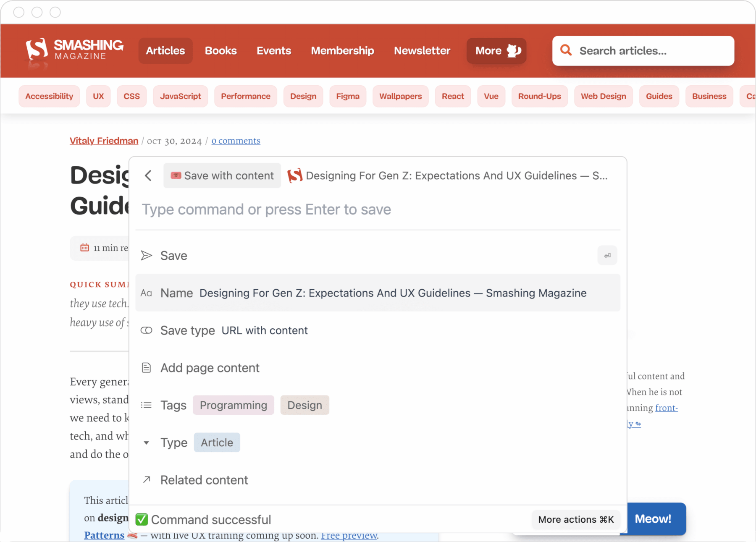Click the Smashing favicon beside page title
The image size is (756, 542).
click(x=295, y=175)
